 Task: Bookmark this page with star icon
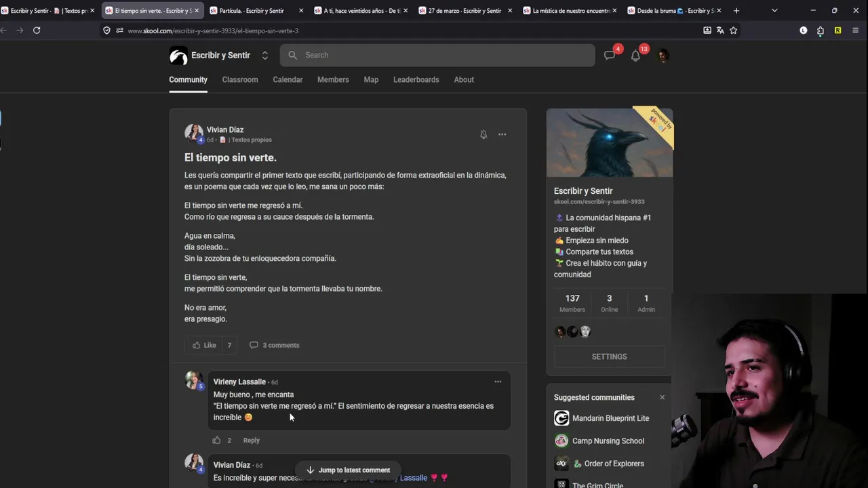point(733,30)
